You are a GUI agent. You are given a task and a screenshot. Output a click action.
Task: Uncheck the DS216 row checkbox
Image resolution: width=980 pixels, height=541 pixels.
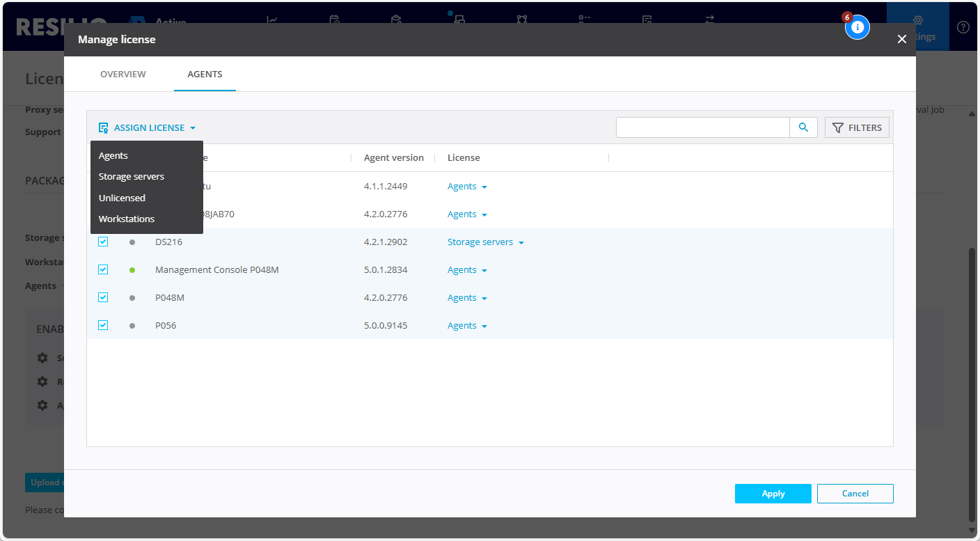103,242
